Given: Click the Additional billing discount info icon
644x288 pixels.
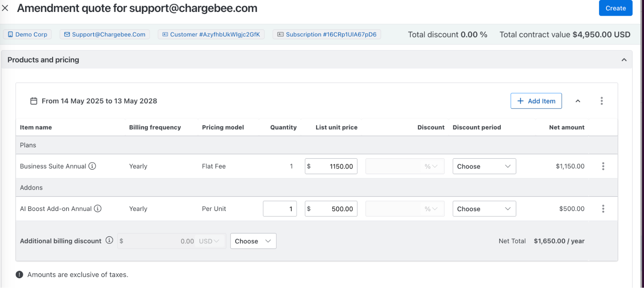Looking at the screenshot, I should pyautogui.click(x=110, y=240).
